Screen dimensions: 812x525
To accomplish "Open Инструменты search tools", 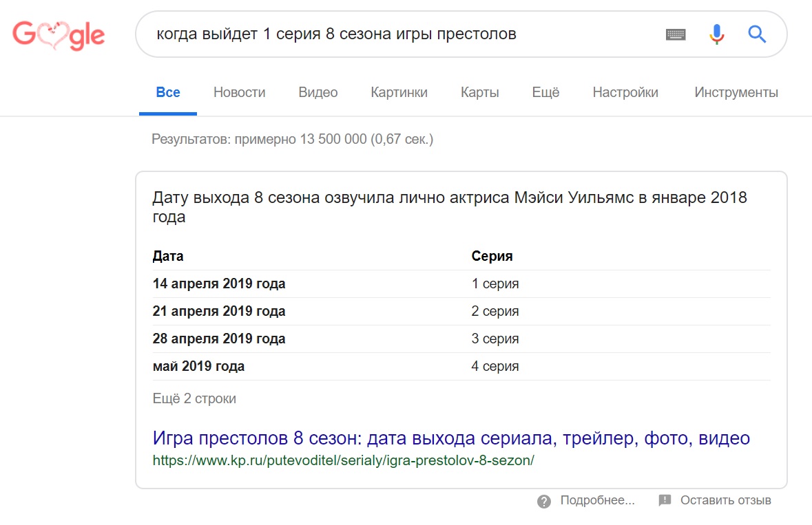I will click(736, 93).
